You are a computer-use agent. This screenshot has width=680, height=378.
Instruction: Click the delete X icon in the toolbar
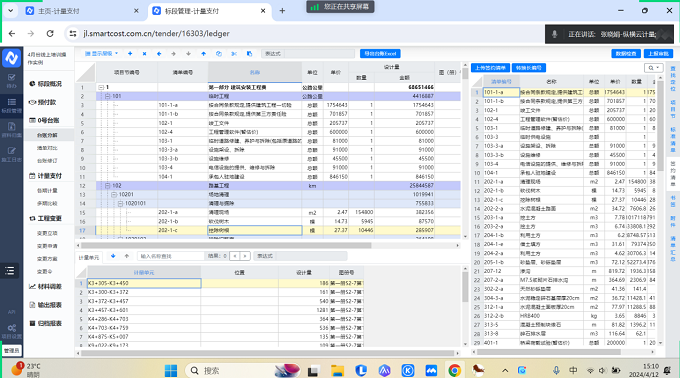(x=144, y=54)
